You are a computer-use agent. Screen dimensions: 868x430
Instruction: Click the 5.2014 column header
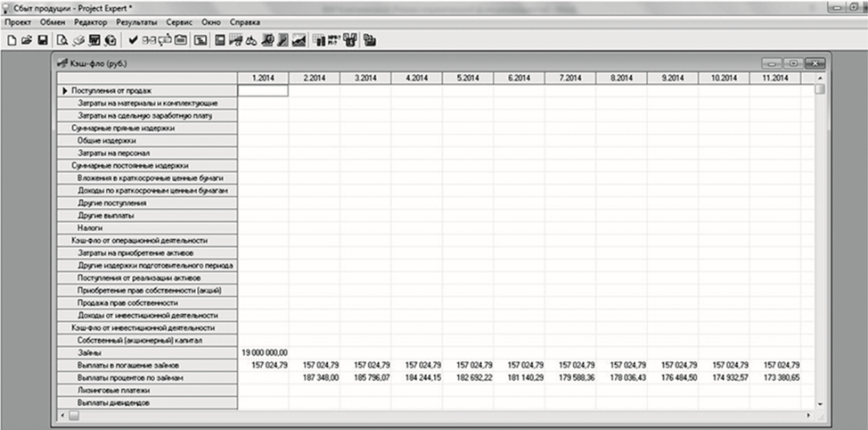[x=467, y=79]
